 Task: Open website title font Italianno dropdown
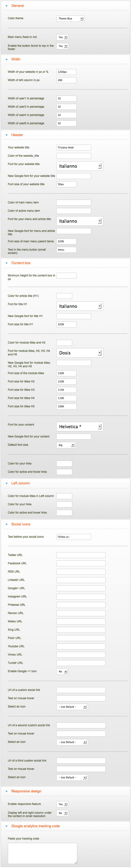pos(79,166)
